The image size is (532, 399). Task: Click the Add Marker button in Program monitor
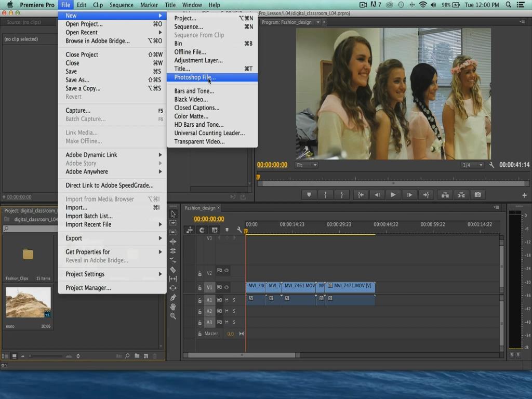click(x=309, y=195)
